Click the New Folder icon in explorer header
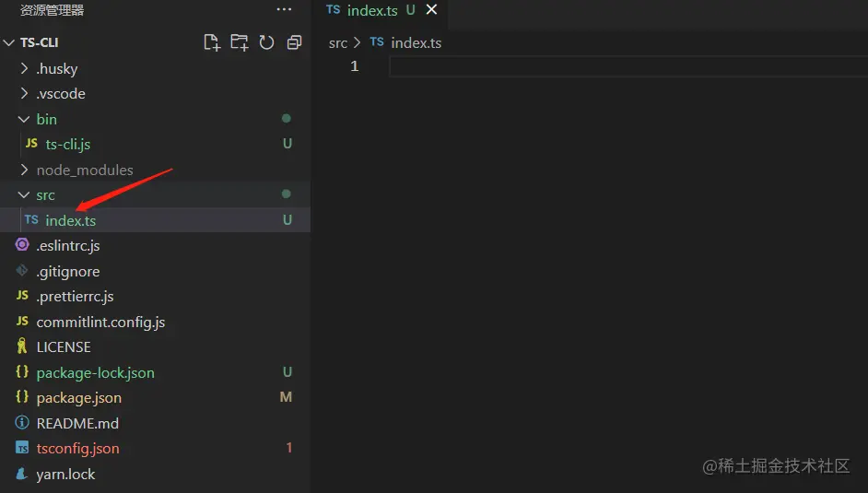This screenshot has width=868, height=493. (240, 42)
